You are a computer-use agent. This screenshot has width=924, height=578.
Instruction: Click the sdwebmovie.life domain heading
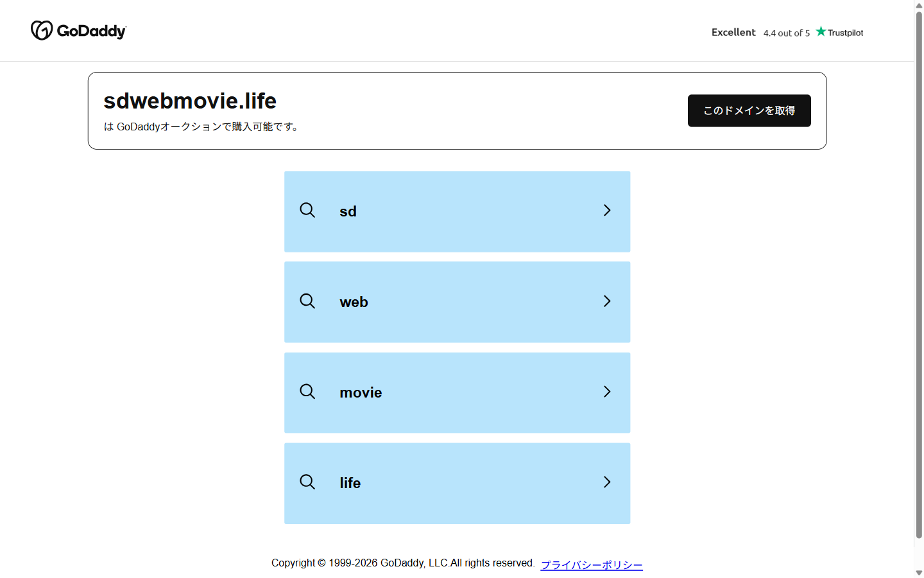tap(190, 101)
